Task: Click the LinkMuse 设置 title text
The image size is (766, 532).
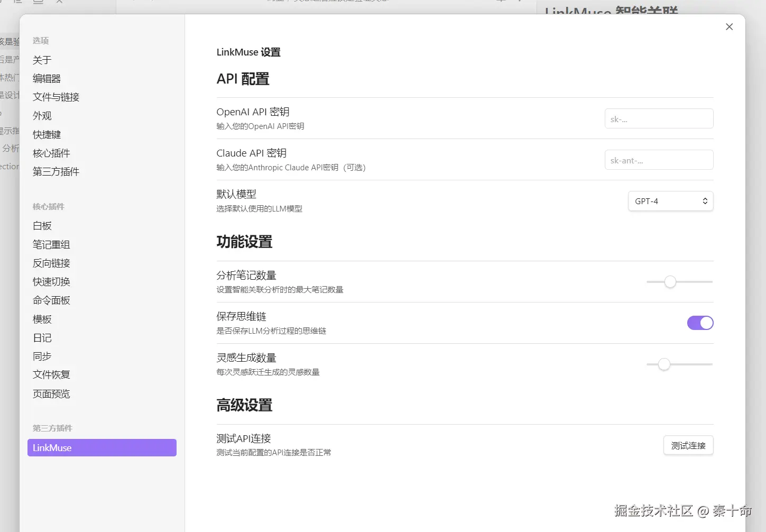Action: point(248,52)
